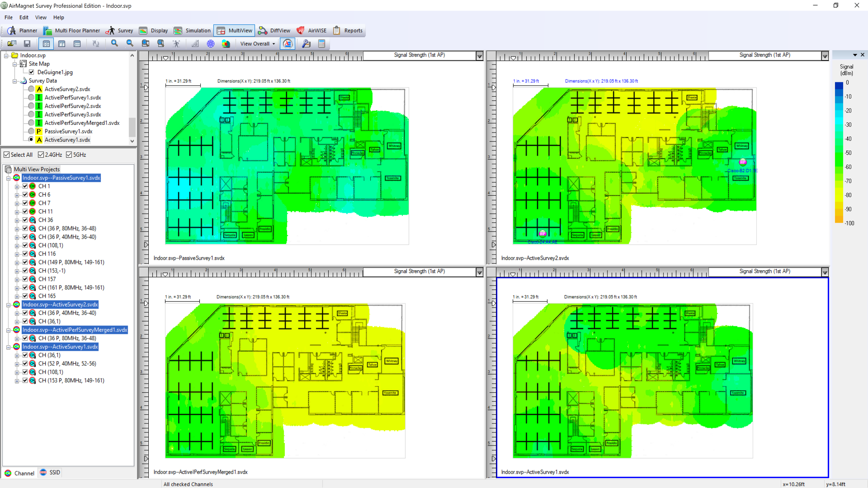Open the Reports module
The height and width of the screenshot is (488, 868).
click(x=348, y=31)
